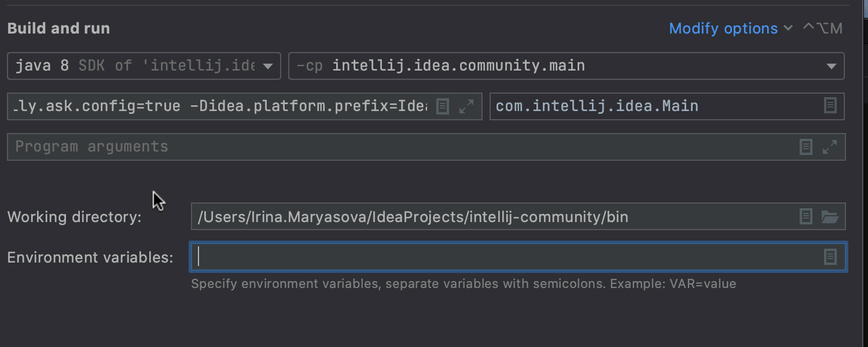Edit environment variables list icon
This screenshot has width=868, height=347.
pyautogui.click(x=830, y=257)
